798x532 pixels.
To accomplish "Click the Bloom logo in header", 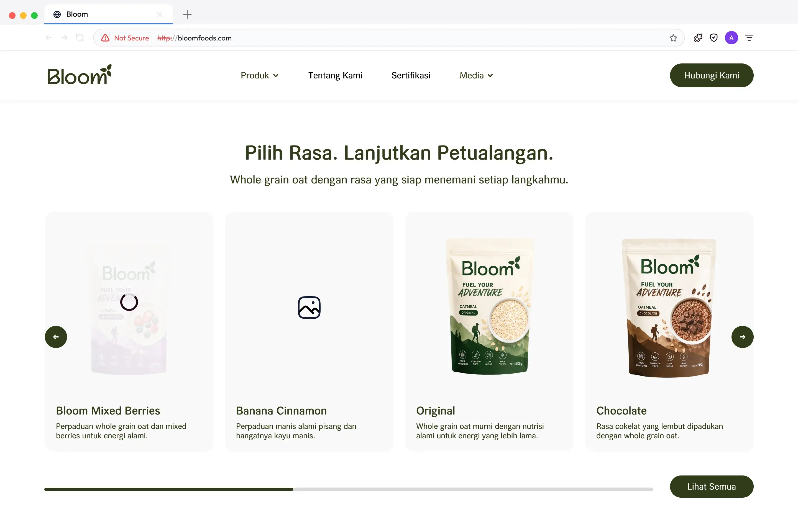I will [80, 74].
